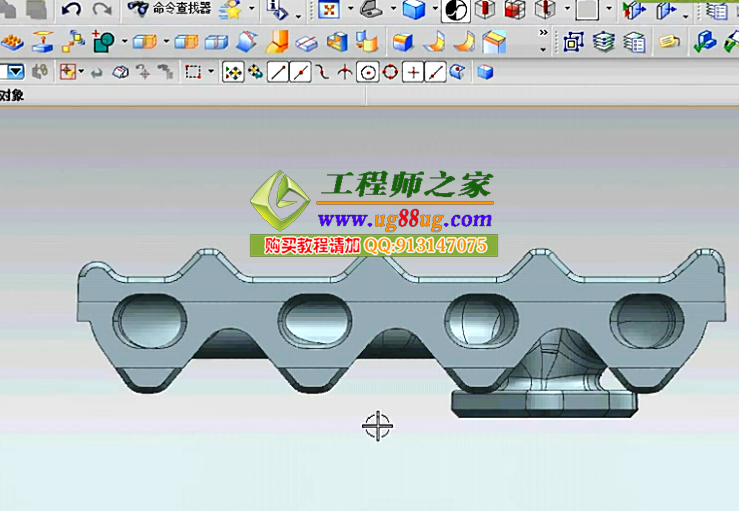
Task: Click wireframe cube with red cylinder icon
Action: tap(485, 9)
